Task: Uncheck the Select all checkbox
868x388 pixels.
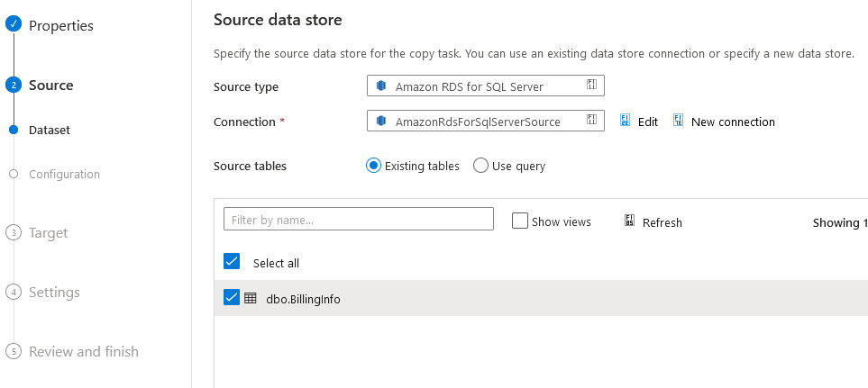Action: [x=232, y=261]
